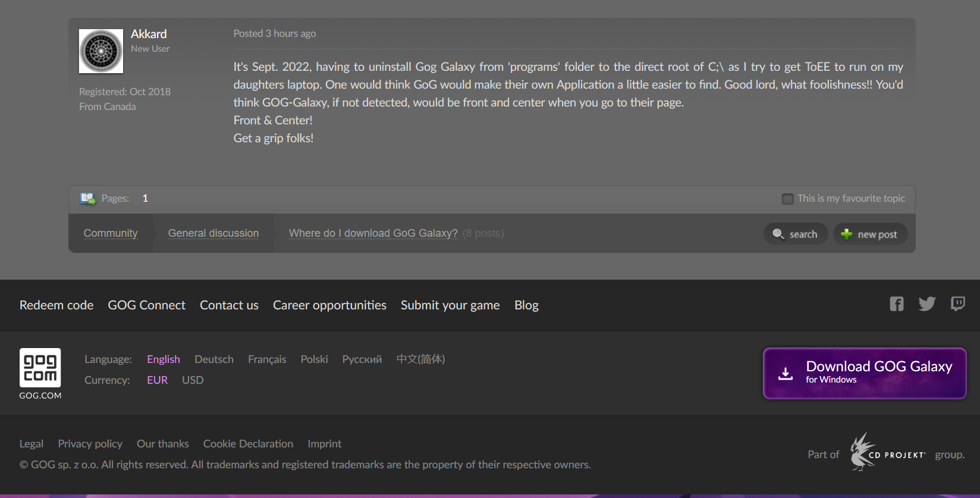Switch language to Русский
Viewport: 980px width, 498px height.
click(x=362, y=359)
